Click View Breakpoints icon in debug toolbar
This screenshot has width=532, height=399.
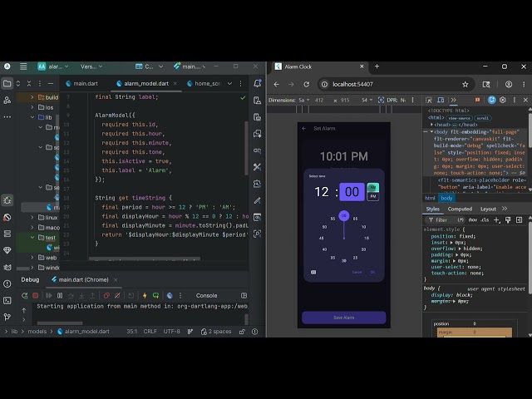(x=106, y=296)
